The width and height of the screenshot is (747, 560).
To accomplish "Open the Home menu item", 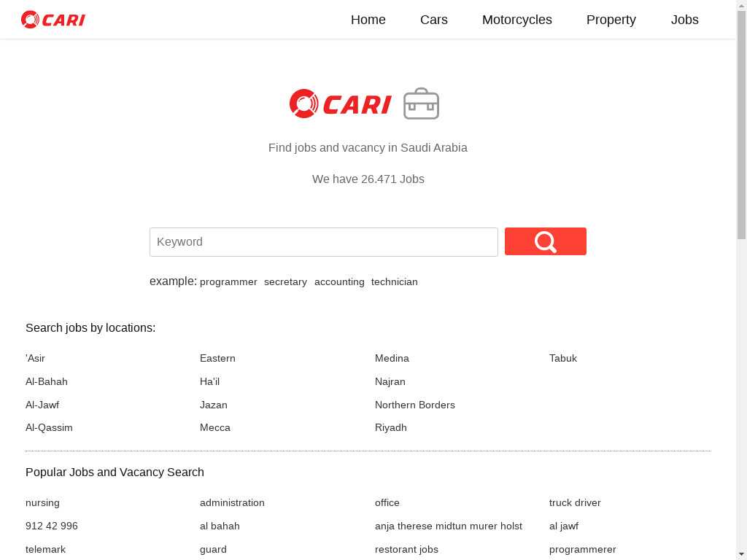I will click(368, 20).
